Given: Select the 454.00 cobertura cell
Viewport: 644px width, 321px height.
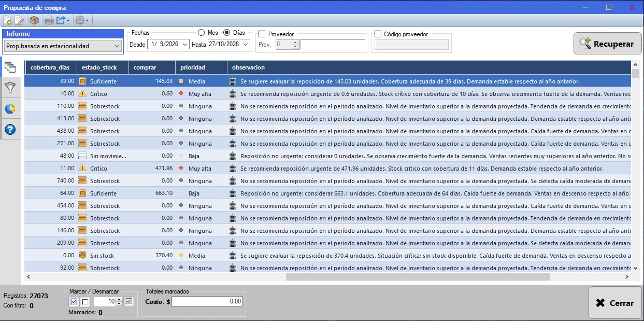Looking at the screenshot, I should point(50,205).
